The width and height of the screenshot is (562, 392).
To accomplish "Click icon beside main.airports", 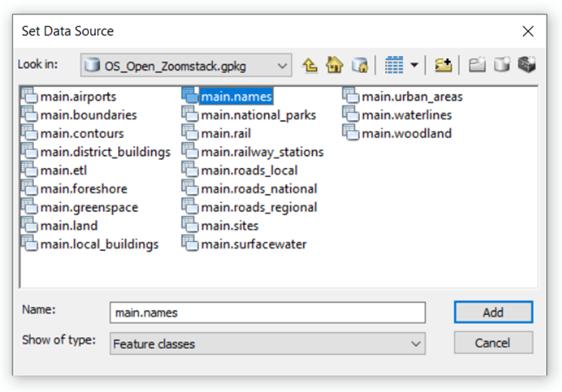I will [29, 95].
